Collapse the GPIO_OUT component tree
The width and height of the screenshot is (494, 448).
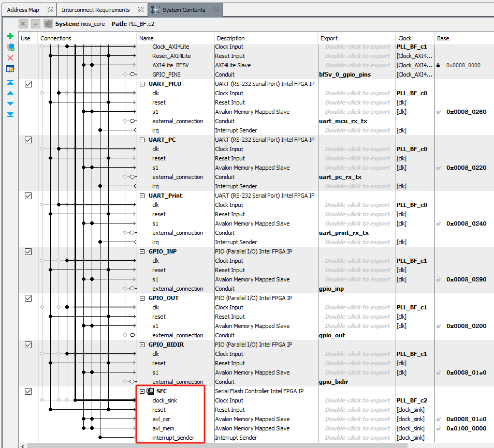click(x=142, y=298)
